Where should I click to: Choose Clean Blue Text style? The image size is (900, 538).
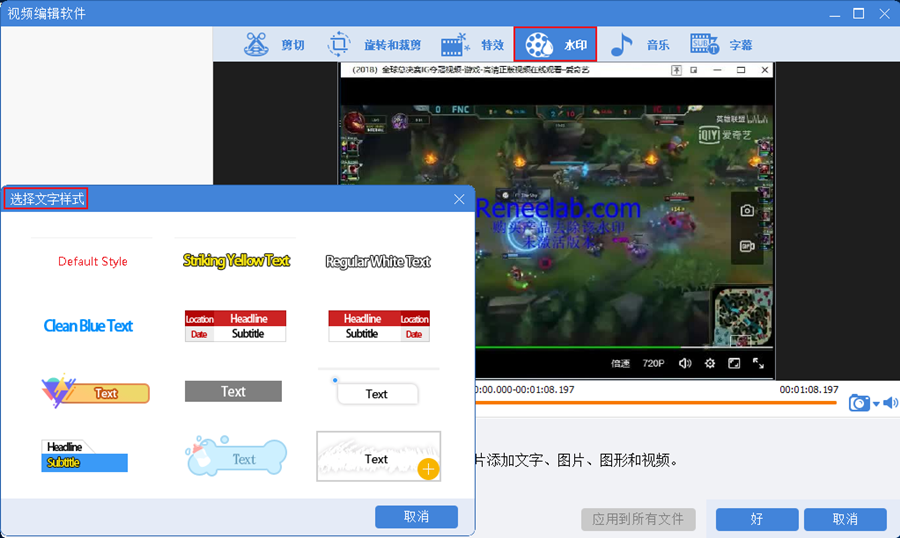tap(88, 326)
